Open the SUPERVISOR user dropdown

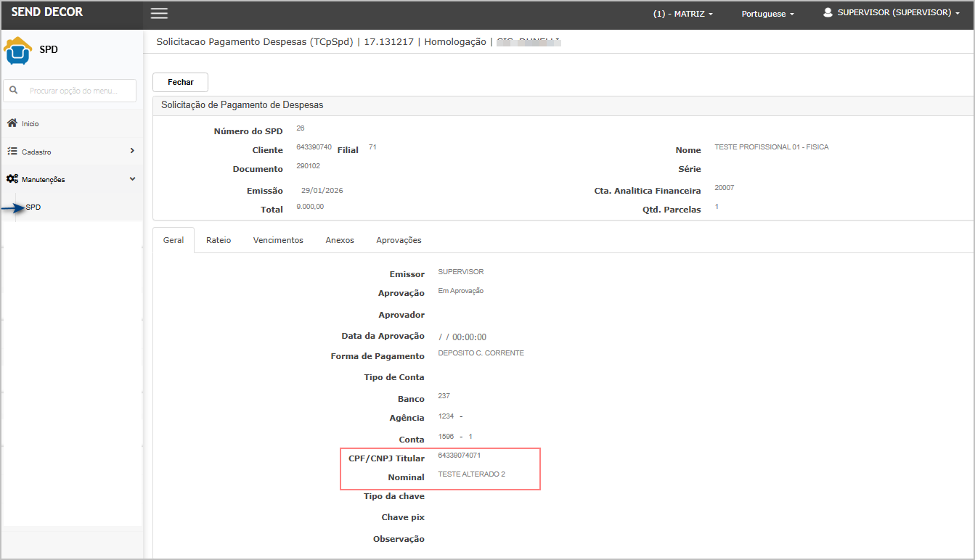tap(898, 13)
